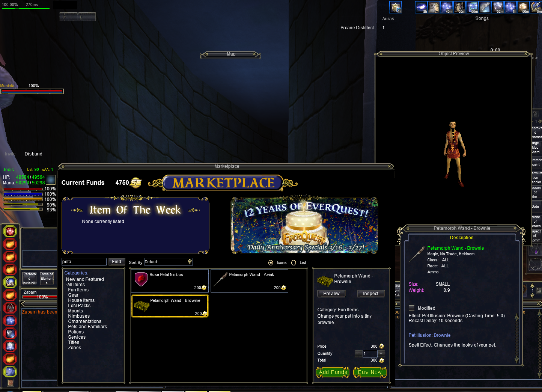
Task: Open the Titles category
Action: click(74, 342)
